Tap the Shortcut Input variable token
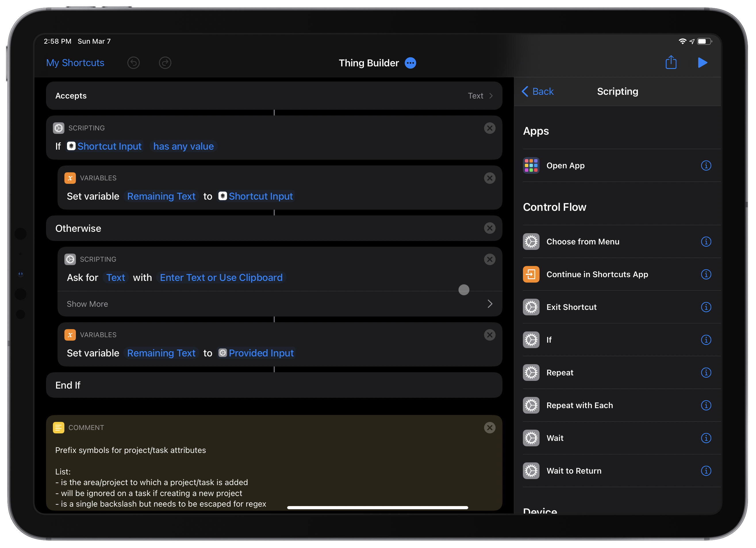 (x=104, y=146)
